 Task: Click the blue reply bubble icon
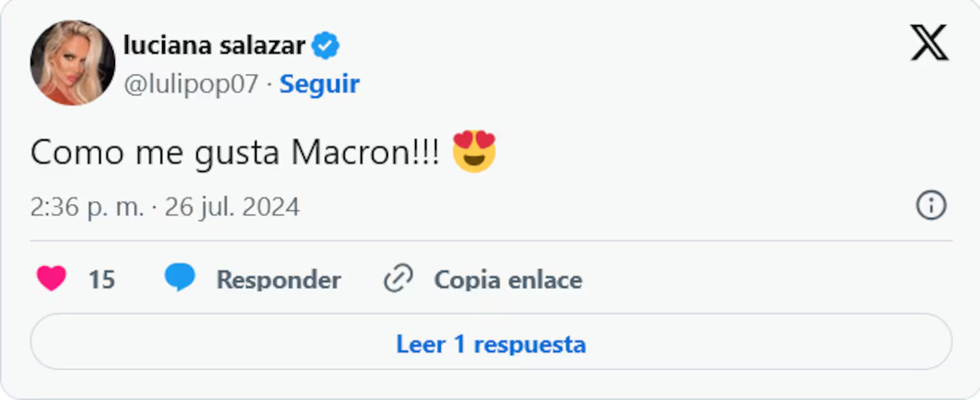coord(180,278)
